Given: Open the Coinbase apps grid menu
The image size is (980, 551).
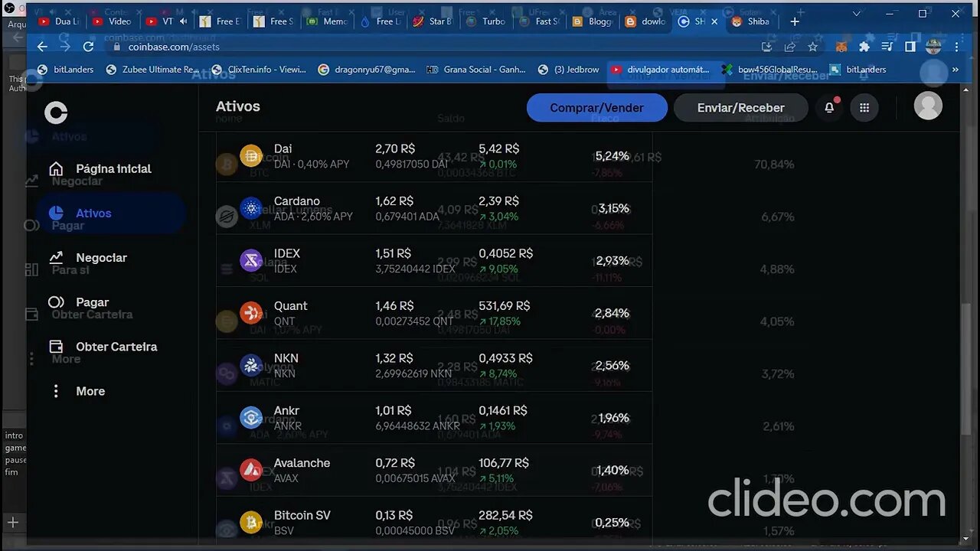Looking at the screenshot, I should pos(864,108).
